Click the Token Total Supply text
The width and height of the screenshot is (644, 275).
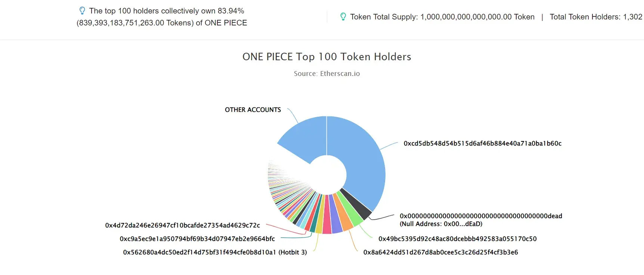pos(442,17)
